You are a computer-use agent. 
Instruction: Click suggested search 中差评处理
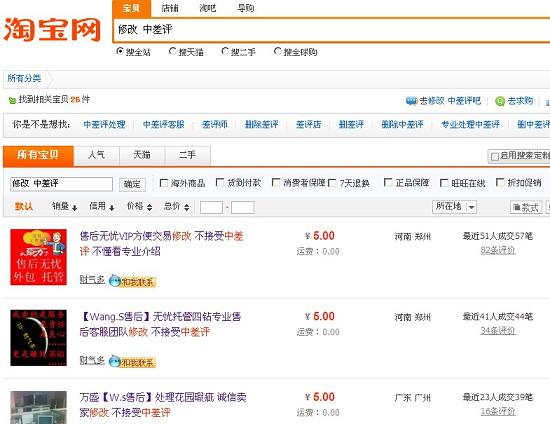(105, 124)
